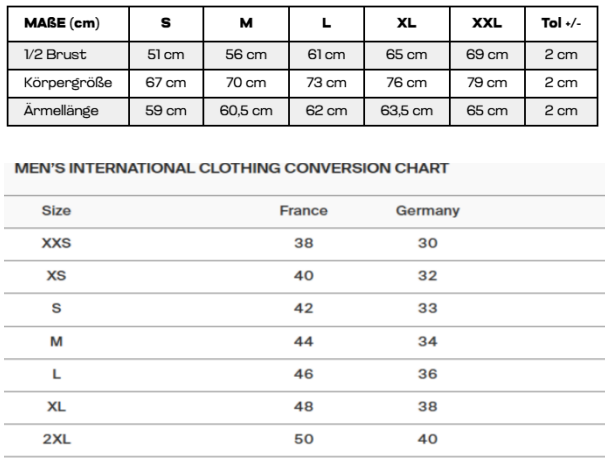Click the Tol +/- column header
605x460 pixels.
click(x=560, y=23)
